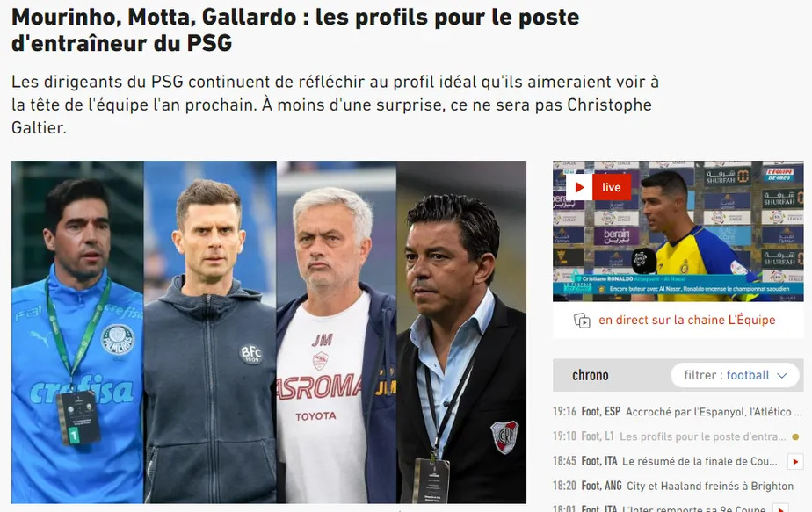Click 'L'Inter remporte sa 9e Coupe' news item
The image size is (812, 512).
tap(693, 508)
